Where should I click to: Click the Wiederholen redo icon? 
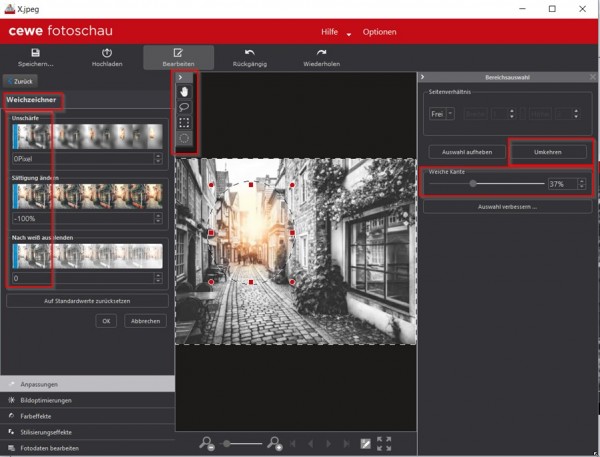coord(321,52)
